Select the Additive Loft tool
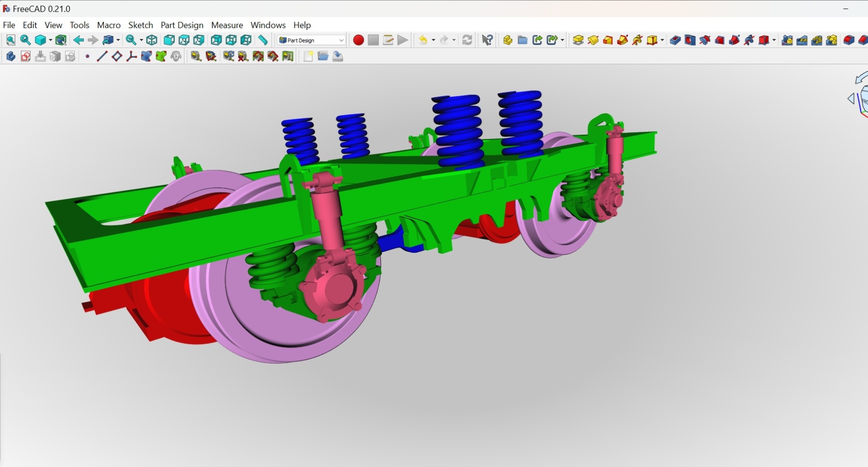This screenshot has height=467, width=868. [x=608, y=40]
